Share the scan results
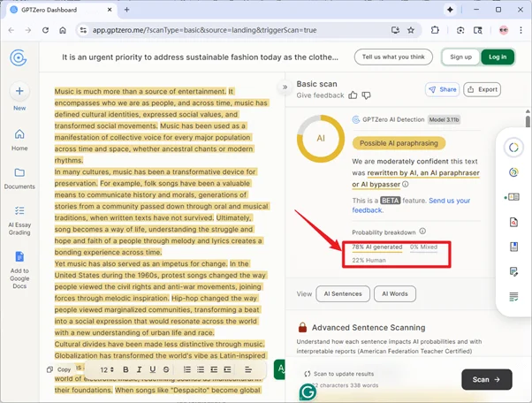Screen dimensions: 532x403 [443, 89]
